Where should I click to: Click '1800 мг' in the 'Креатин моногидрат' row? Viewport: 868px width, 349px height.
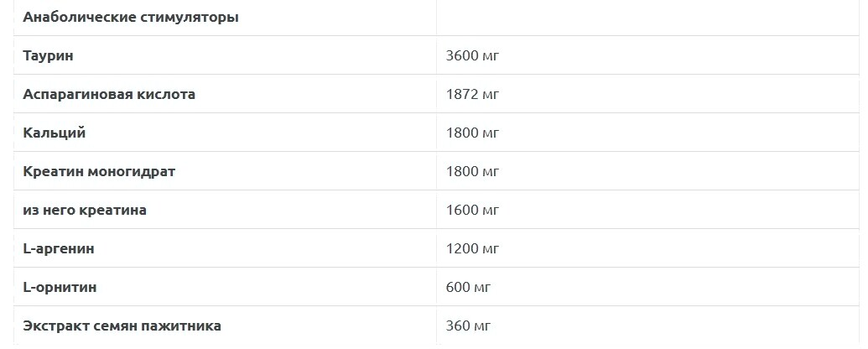[473, 172]
